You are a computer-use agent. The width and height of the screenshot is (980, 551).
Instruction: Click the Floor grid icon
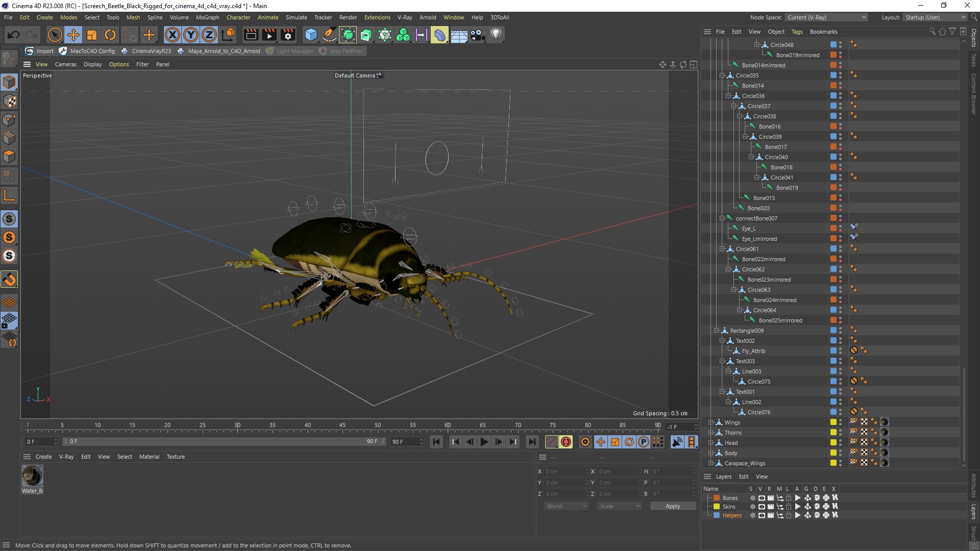459,35
